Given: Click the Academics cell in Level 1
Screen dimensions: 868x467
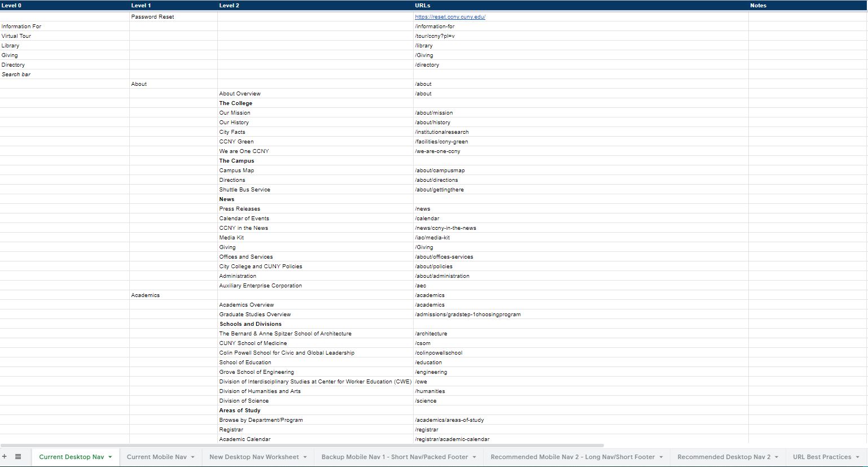Looking at the screenshot, I should 173,295.
